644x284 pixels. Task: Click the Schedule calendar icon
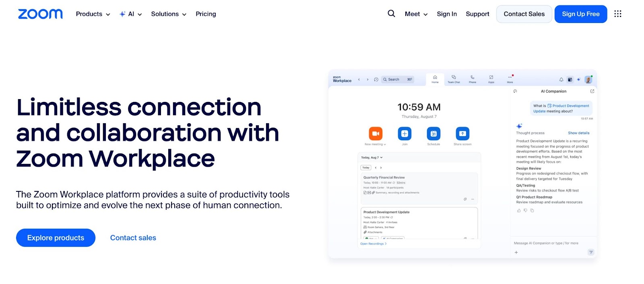[433, 133]
